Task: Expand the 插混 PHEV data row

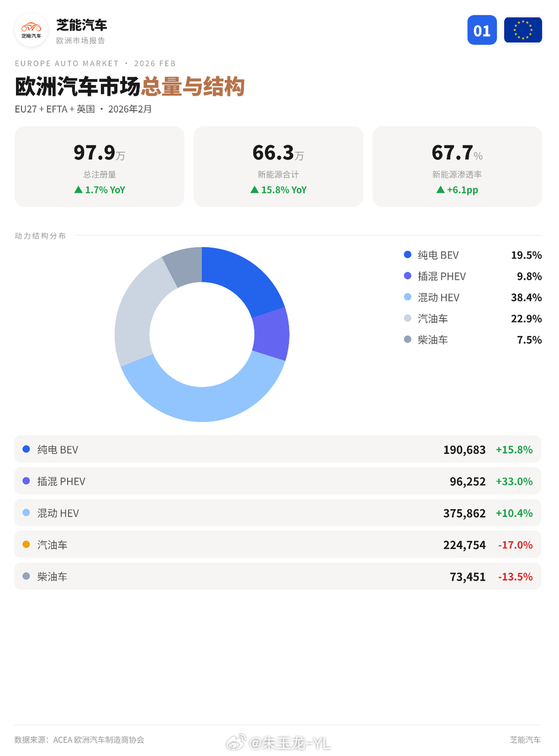Action: pos(277,481)
